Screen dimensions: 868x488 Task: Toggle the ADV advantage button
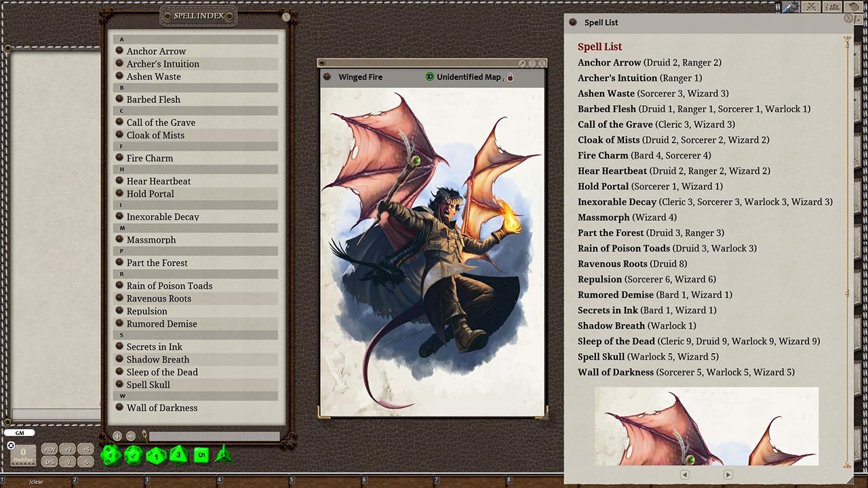pyautogui.click(x=50, y=449)
